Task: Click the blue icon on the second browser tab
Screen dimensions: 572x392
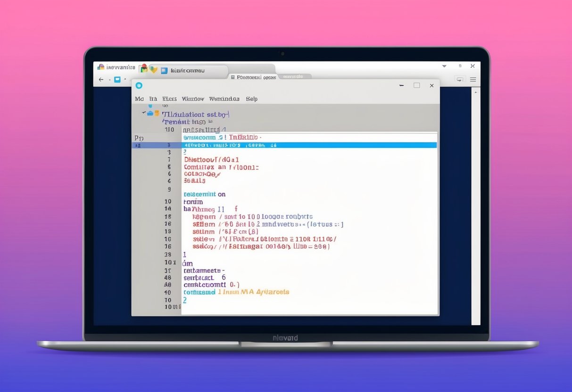Action: [x=164, y=71]
